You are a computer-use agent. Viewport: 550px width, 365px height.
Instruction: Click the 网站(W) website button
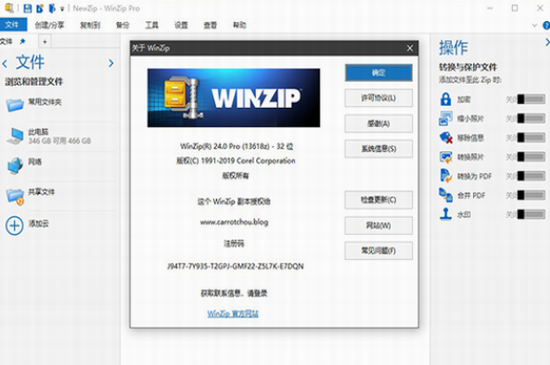coord(378,225)
